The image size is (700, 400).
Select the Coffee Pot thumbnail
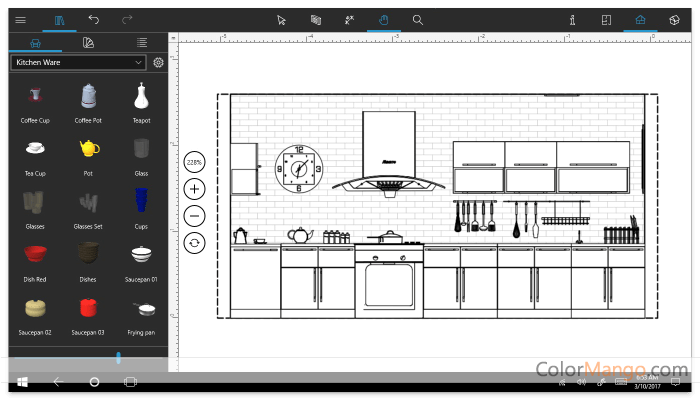point(88,98)
